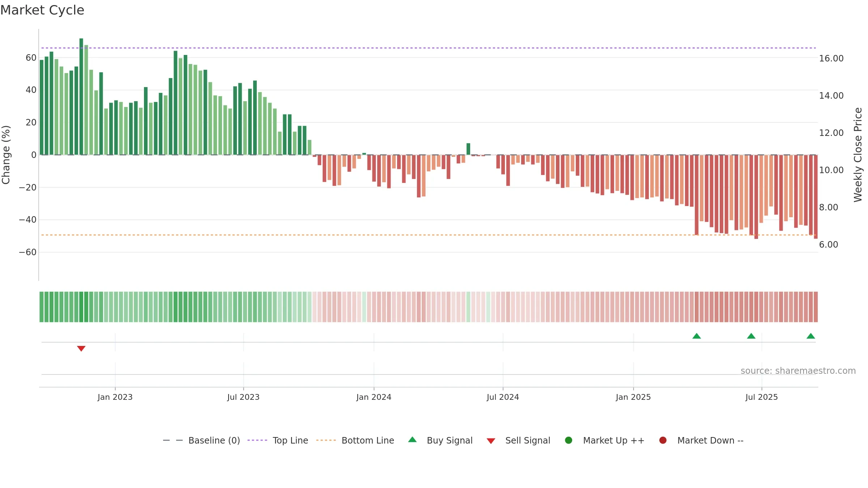Click the tallest green bar above the top line
Image resolution: width=868 pixels, height=488 pixels.
pos(81,97)
